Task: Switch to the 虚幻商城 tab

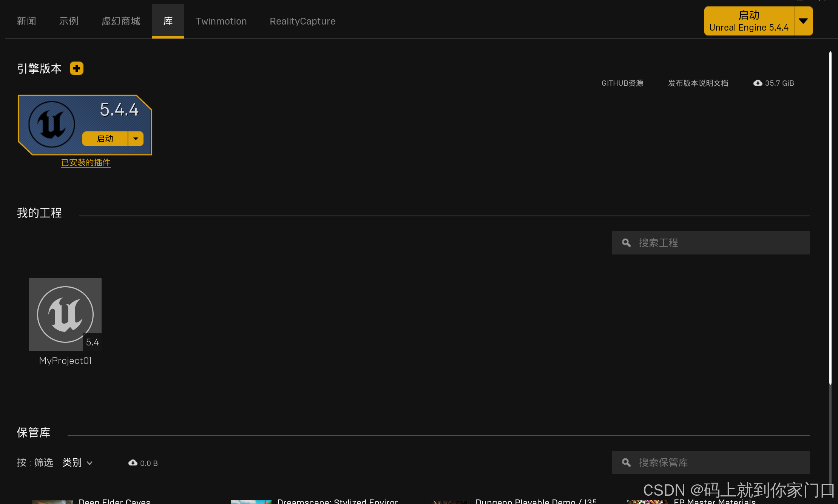Action: 121,21
